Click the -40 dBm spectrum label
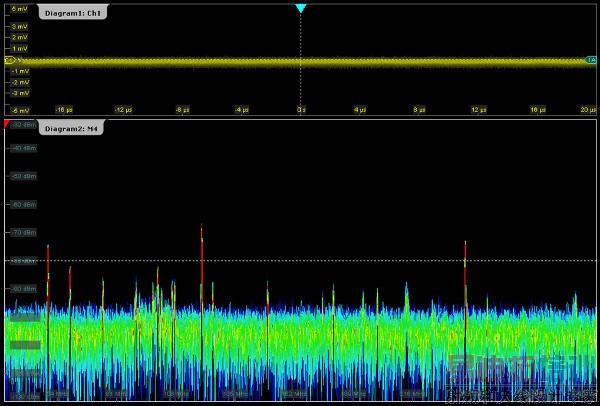The image size is (600, 406). point(23,148)
